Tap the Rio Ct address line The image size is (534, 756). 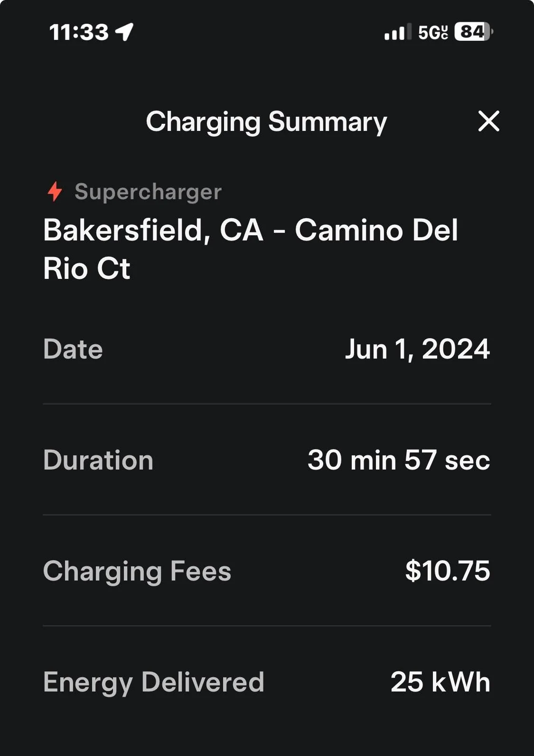(87, 268)
